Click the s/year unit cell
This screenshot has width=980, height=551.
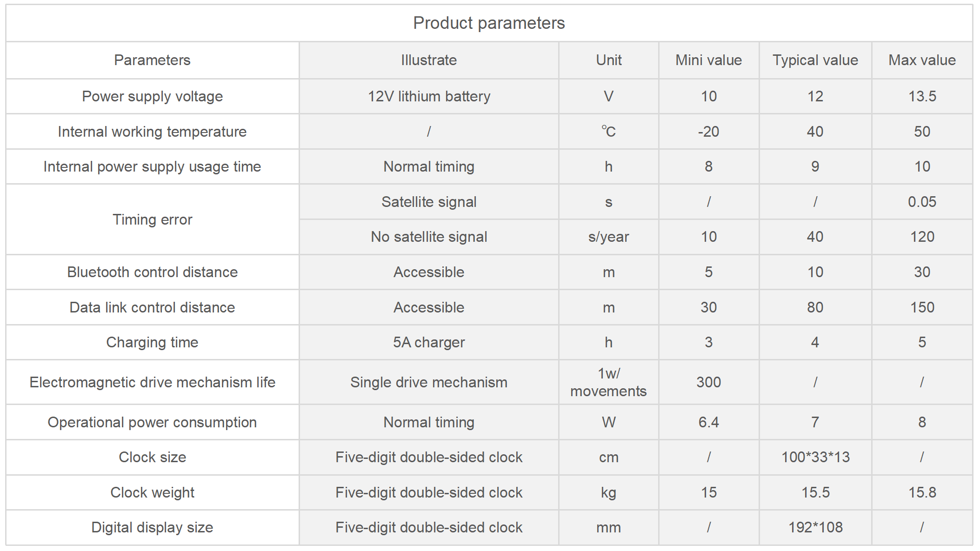point(608,237)
